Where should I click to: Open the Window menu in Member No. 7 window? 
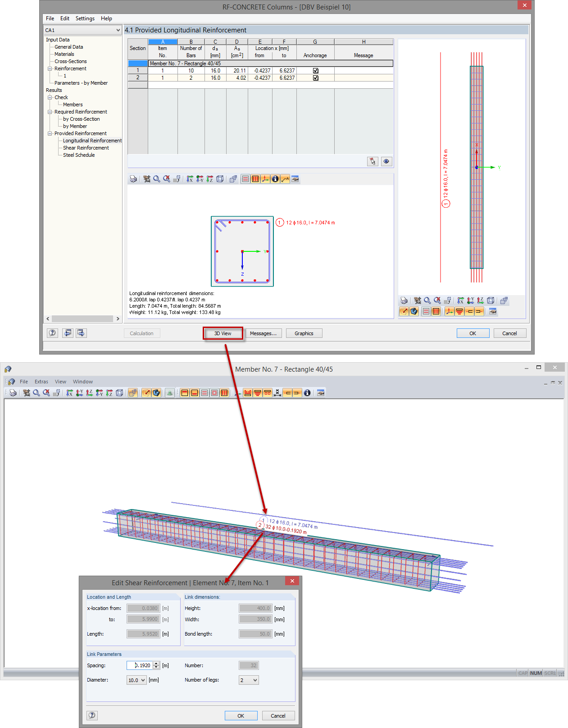pyautogui.click(x=83, y=382)
